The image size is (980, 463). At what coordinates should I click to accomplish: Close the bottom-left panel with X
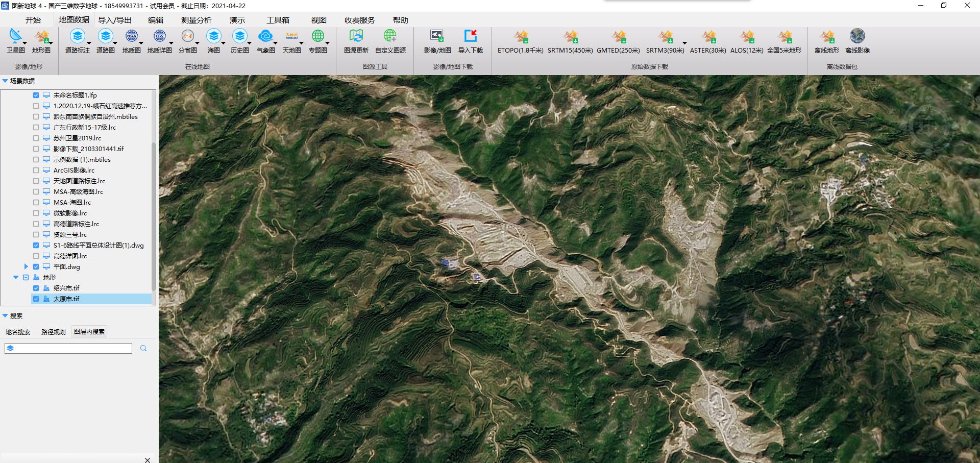[x=148, y=459]
